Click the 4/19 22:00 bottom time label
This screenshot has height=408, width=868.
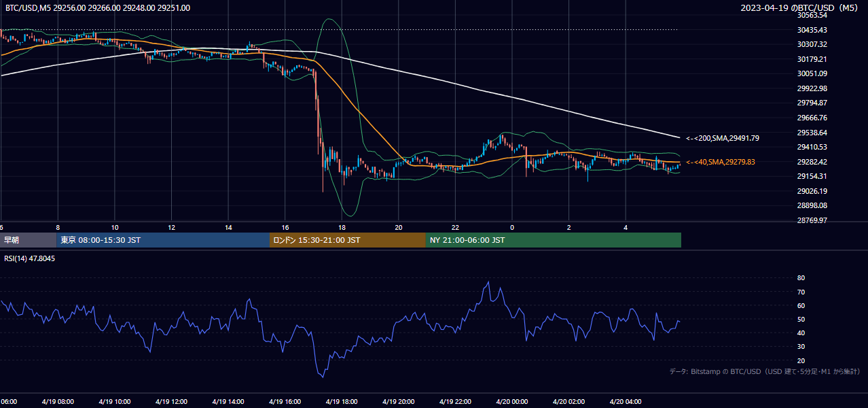pos(455,401)
